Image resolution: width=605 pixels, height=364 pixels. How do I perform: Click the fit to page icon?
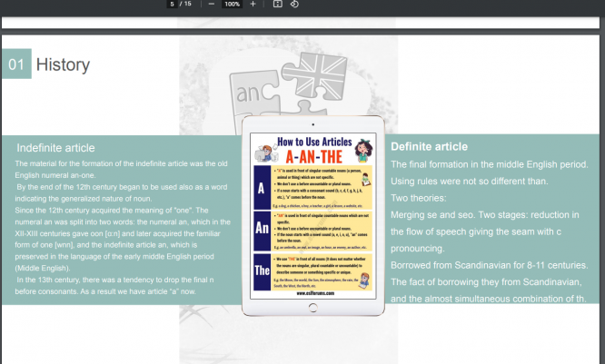tap(277, 4)
